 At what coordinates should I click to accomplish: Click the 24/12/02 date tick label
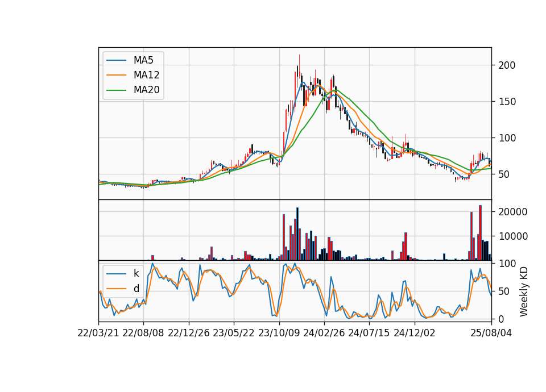415,333
